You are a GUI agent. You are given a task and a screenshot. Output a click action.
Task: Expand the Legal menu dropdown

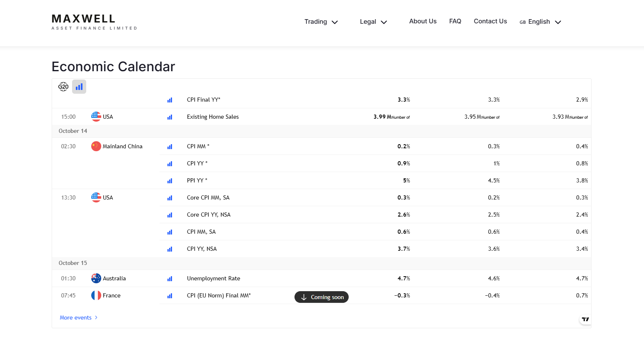373,22
